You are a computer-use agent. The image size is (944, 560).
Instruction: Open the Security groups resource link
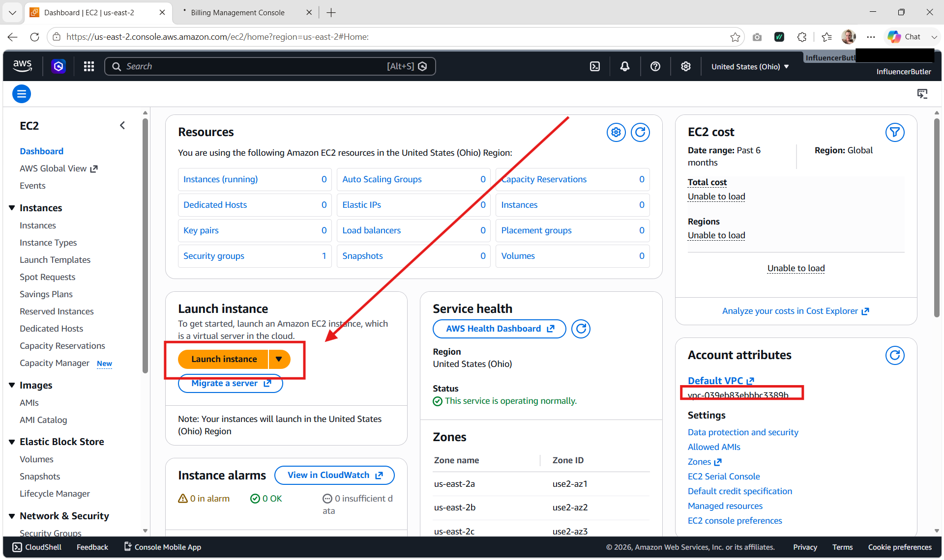point(213,256)
